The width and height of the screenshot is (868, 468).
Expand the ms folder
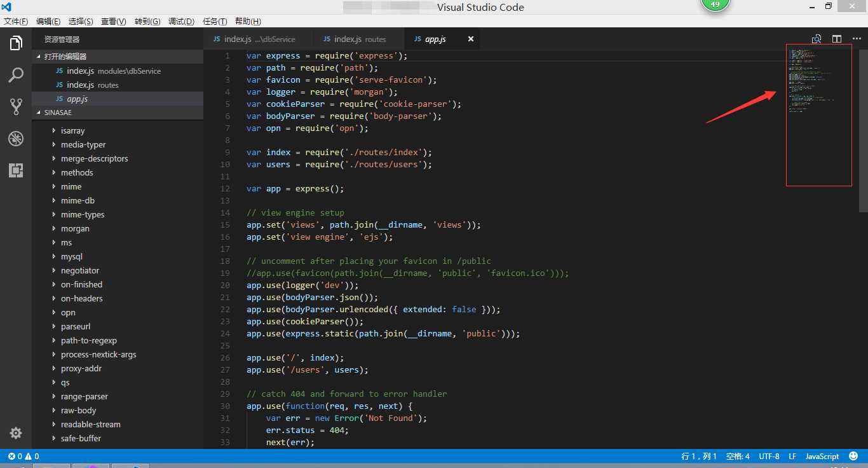(118, 242)
